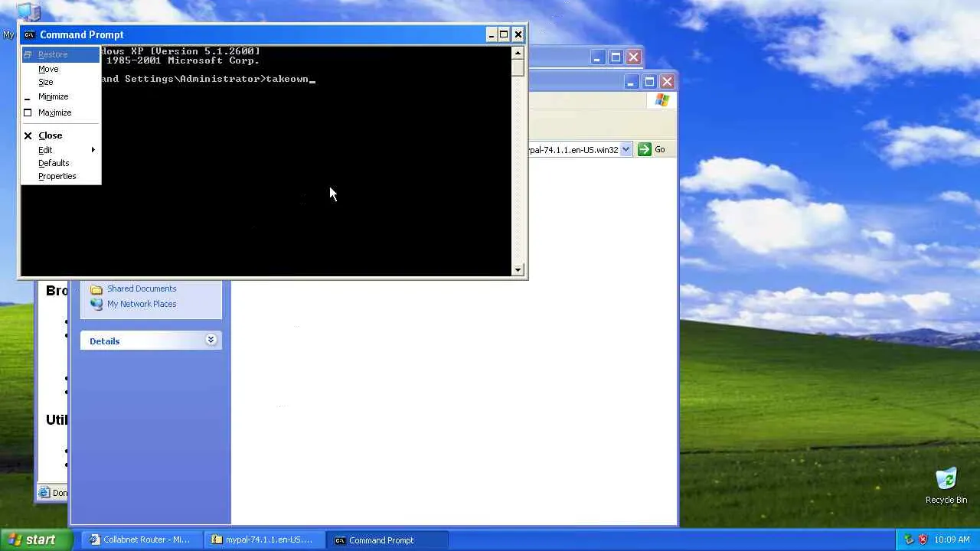Open Properties from the system menu
The height and width of the screenshot is (551, 980).
click(x=61, y=176)
